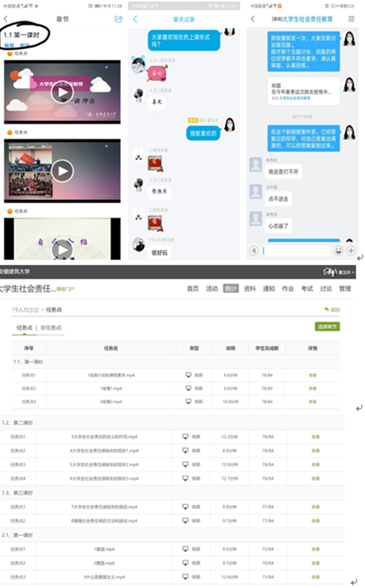Go back from the 章节 screen

pyautogui.click(x=6, y=19)
